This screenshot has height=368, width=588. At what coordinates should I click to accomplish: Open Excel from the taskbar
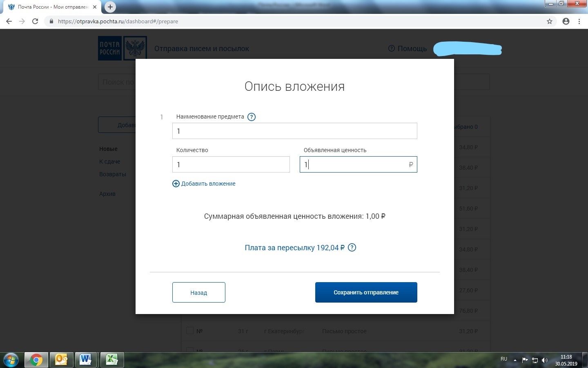click(x=112, y=360)
